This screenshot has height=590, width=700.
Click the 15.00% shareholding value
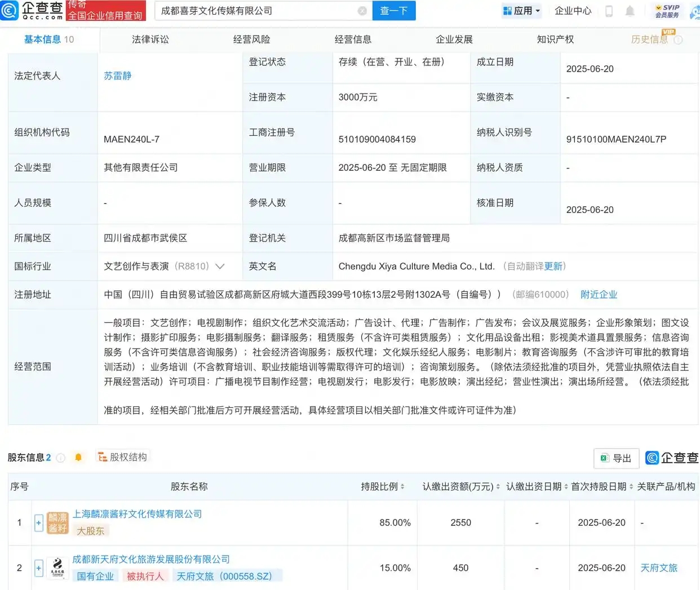click(395, 568)
